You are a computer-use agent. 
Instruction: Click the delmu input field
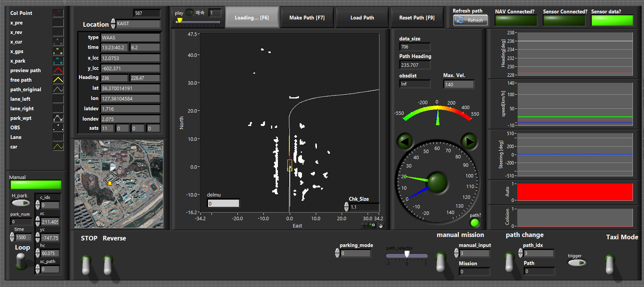click(x=223, y=203)
